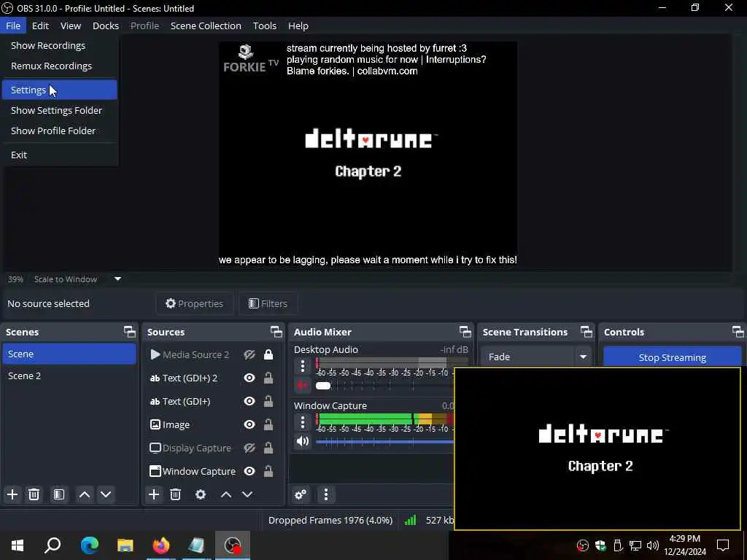Screen dimensions: 747x560
Task: Open the Edit menu
Action: pyautogui.click(x=41, y=26)
